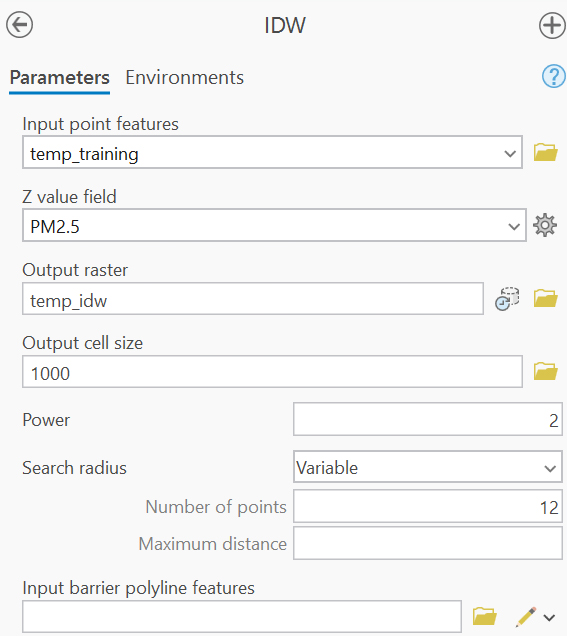Click Output raster geodatabase icon
Screen dimensions: 567x636
[x=507, y=299]
